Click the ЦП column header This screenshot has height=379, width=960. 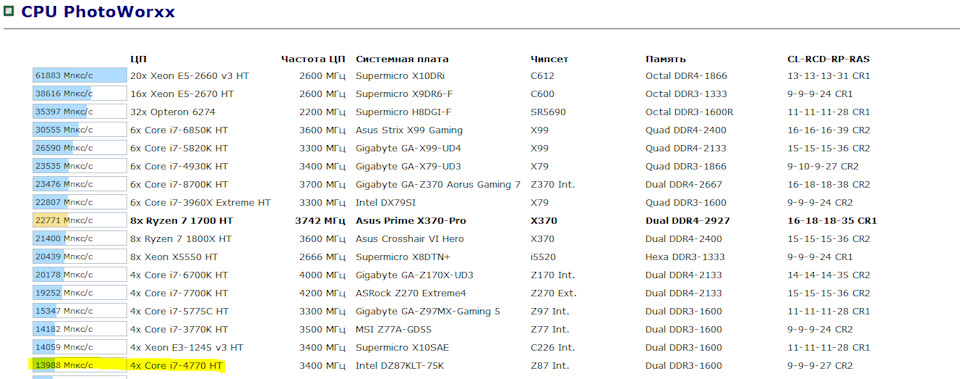137,59
